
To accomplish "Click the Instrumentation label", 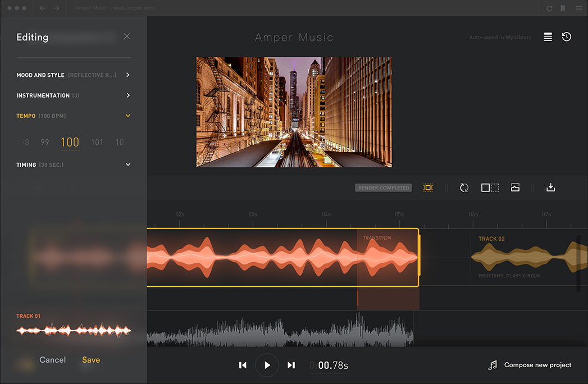I will (x=43, y=95).
